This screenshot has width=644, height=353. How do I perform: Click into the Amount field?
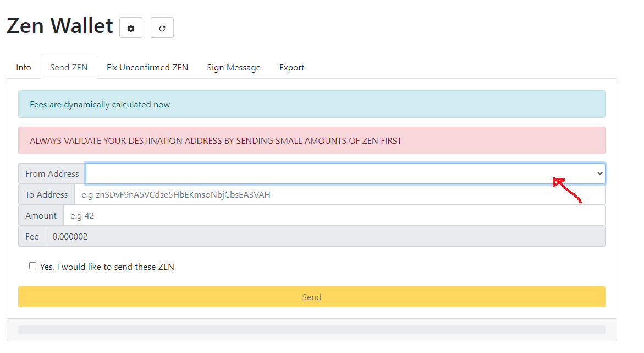[x=334, y=215]
